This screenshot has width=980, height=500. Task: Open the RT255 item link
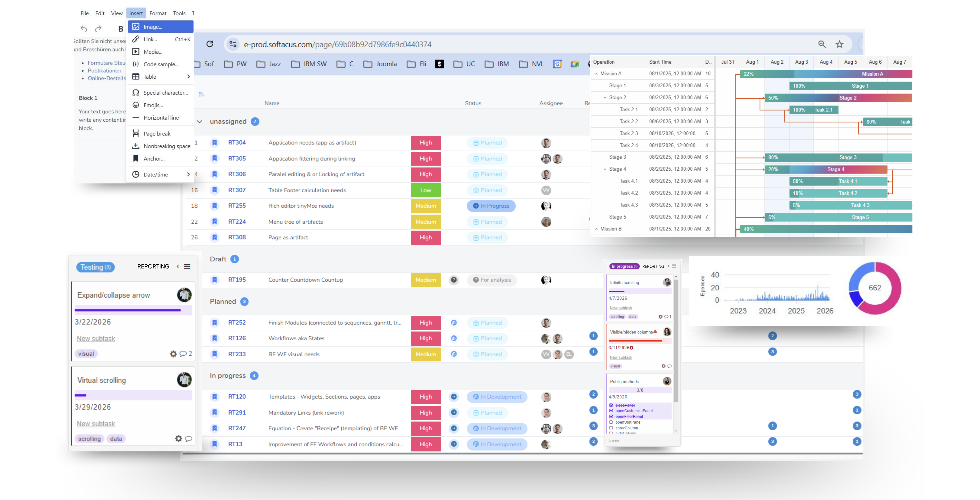pos(237,206)
